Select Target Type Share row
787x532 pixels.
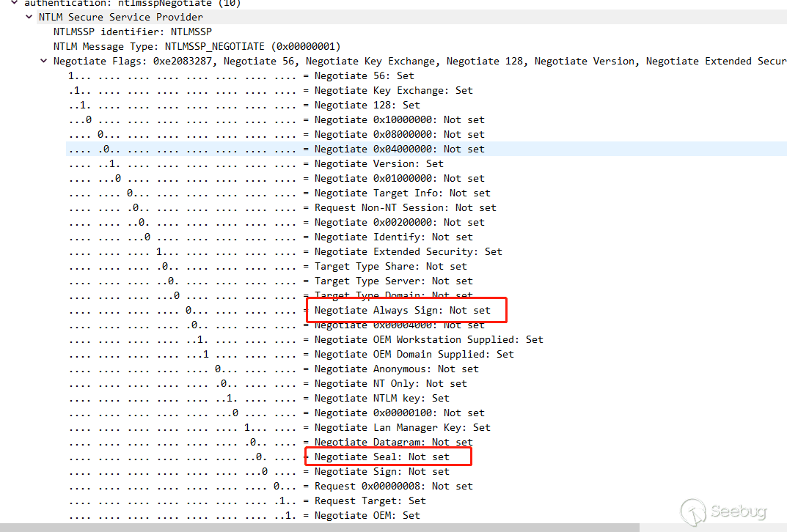click(268, 266)
